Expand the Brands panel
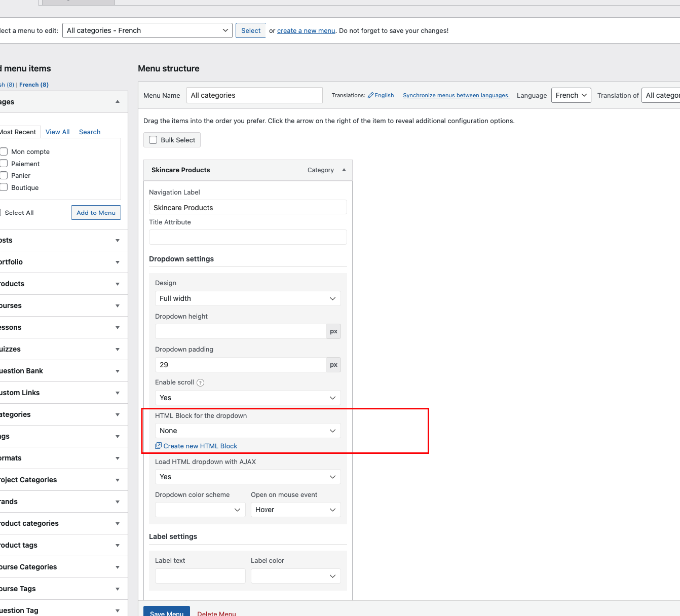Viewport: 680px width, 616px height. pyautogui.click(x=118, y=502)
